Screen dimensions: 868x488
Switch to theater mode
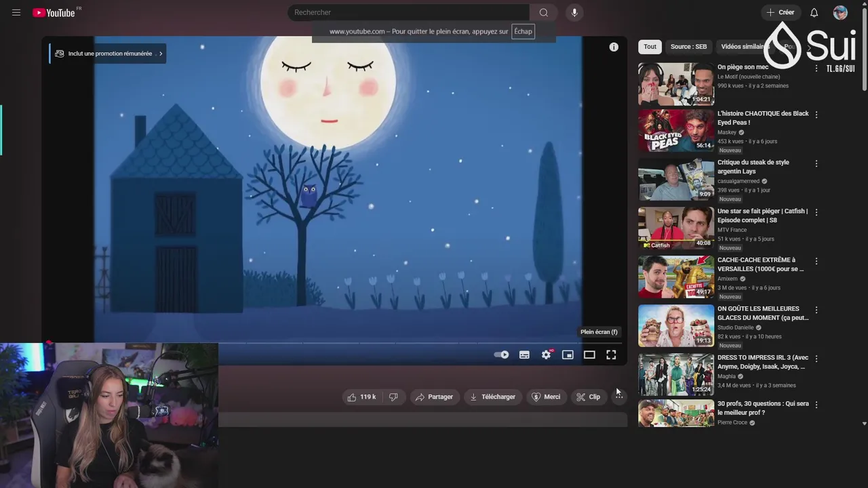(589, 354)
